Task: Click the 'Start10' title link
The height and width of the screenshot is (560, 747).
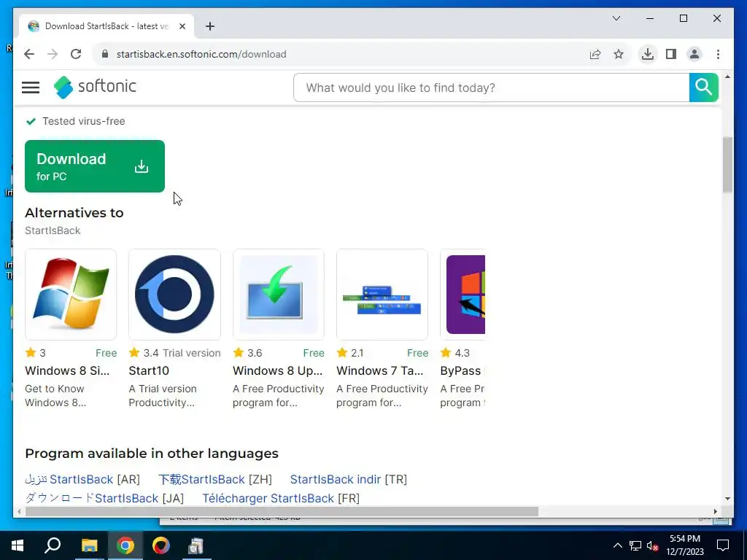Action: pyautogui.click(x=149, y=370)
